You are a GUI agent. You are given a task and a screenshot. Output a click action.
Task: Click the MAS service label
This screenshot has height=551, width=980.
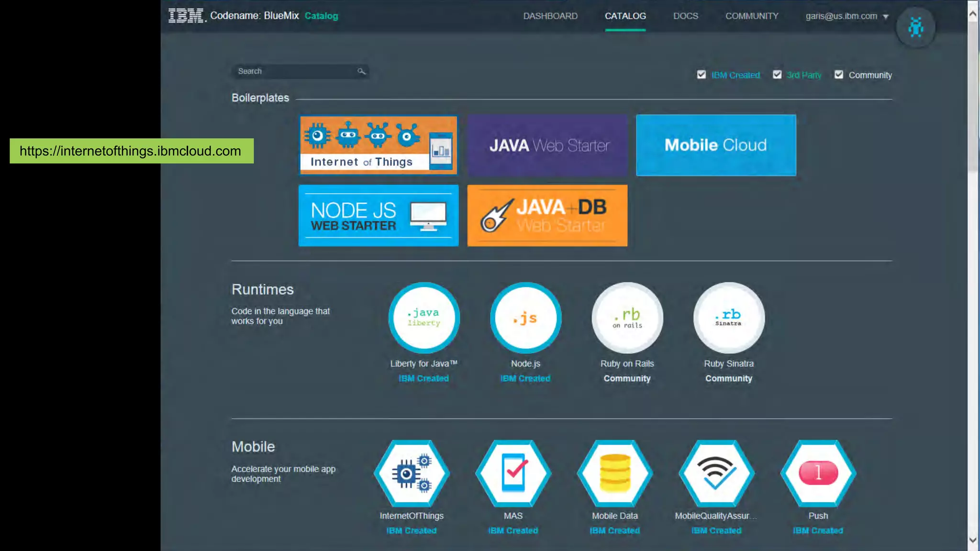pos(513,516)
